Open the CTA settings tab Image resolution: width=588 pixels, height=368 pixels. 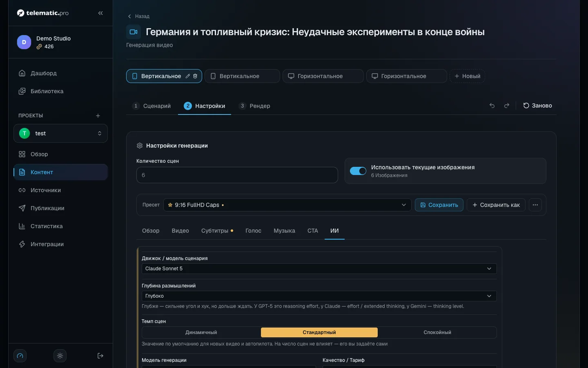[x=313, y=231]
